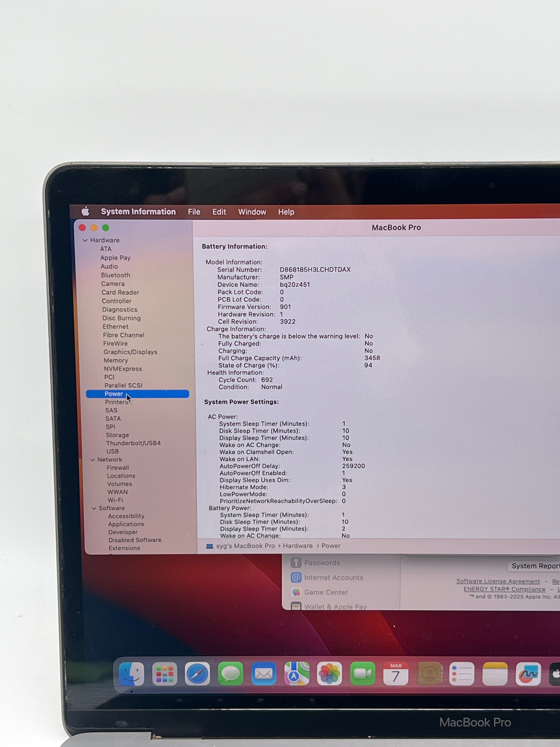The image size is (560, 747).
Task: Open Notes app in Dock
Action: 495,673
